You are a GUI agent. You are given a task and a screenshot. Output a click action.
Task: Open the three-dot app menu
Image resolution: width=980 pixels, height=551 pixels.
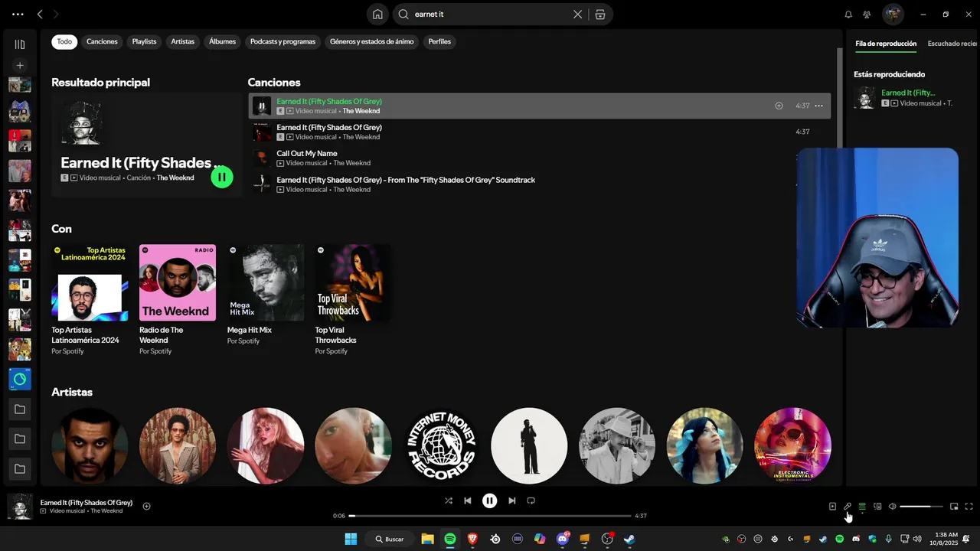click(18, 14)
